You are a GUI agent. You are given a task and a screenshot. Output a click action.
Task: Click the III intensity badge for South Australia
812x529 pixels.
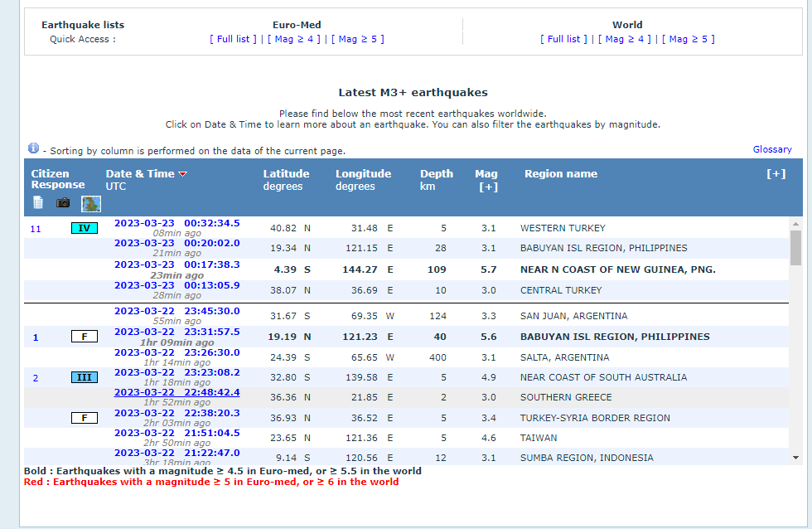coord(85,377)
